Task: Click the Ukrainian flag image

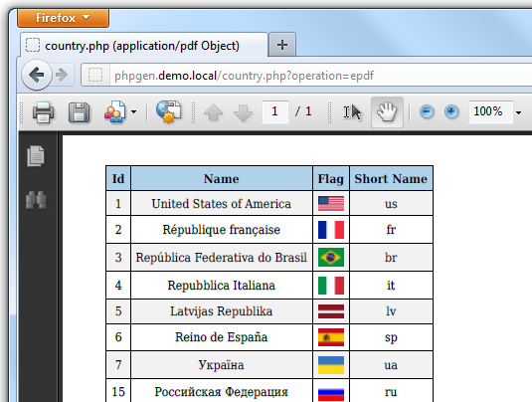Action: point(331,365)
